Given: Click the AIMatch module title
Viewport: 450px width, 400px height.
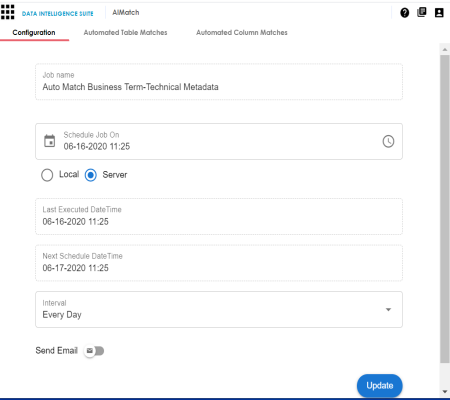Looking at the screenshot, I should click(x=126, y=13).
